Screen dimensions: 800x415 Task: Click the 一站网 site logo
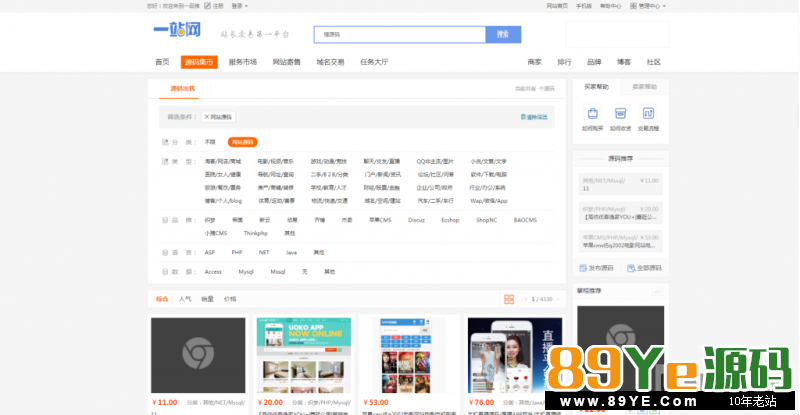click(x=177, y=30)
